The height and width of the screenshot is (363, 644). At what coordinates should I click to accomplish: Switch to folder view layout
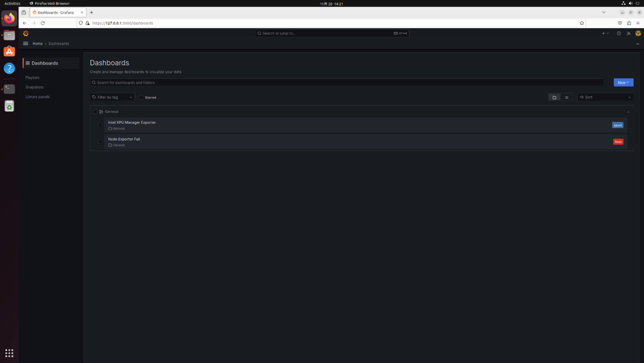coord(554,97)
